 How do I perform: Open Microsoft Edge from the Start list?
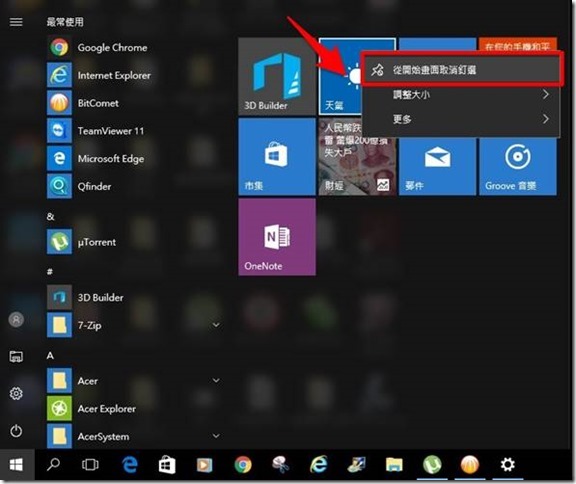[x=134, y=159]
